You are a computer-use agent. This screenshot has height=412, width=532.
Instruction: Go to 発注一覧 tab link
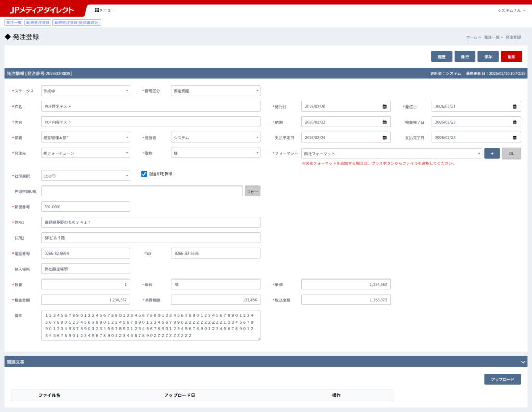(14, 23)
